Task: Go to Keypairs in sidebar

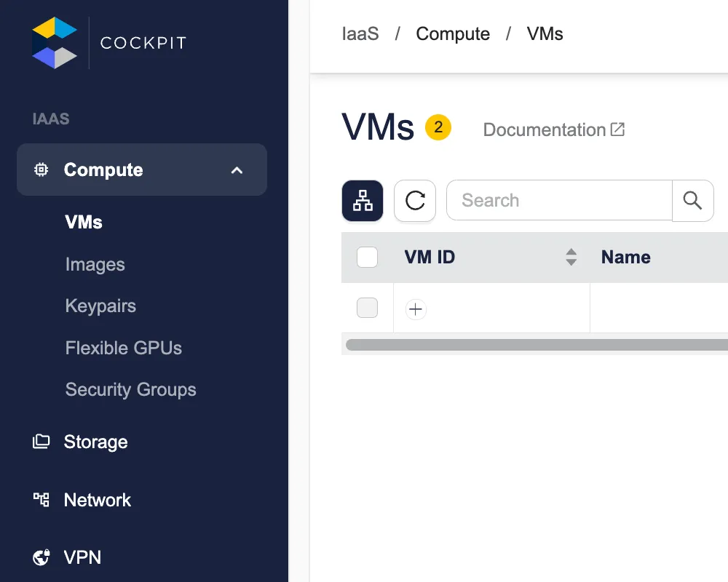Action: 100,306
